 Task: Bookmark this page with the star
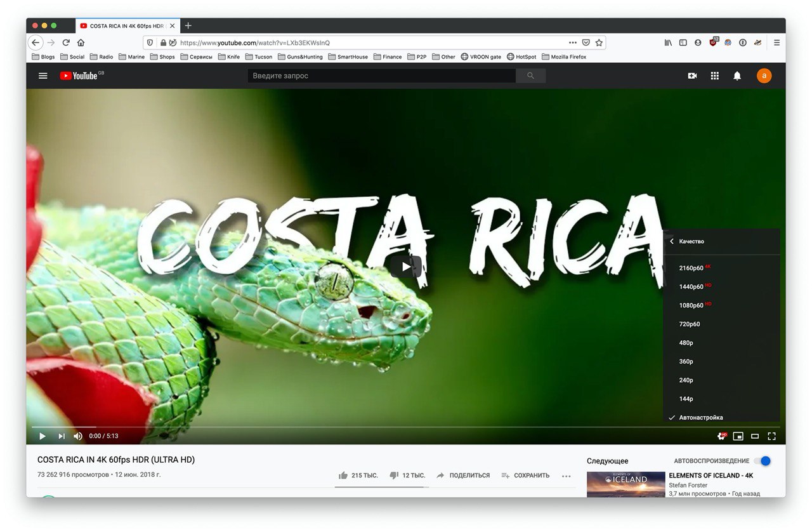599,43
